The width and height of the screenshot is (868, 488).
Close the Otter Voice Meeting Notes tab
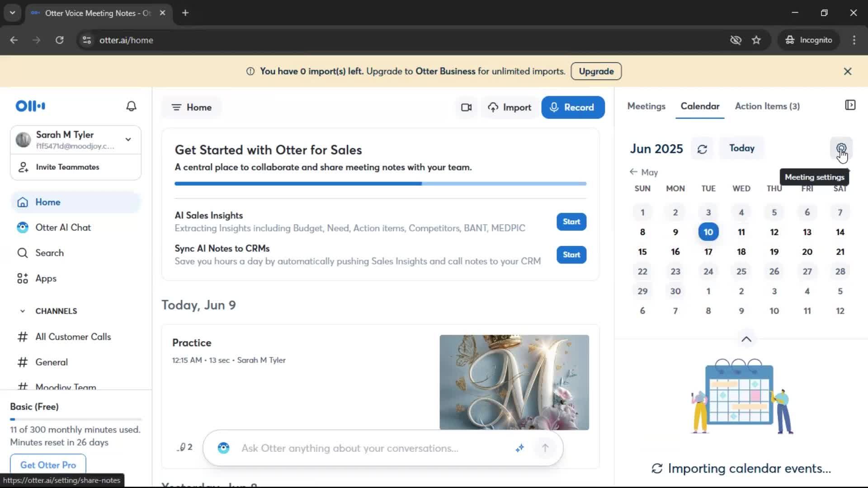point(162,13)
